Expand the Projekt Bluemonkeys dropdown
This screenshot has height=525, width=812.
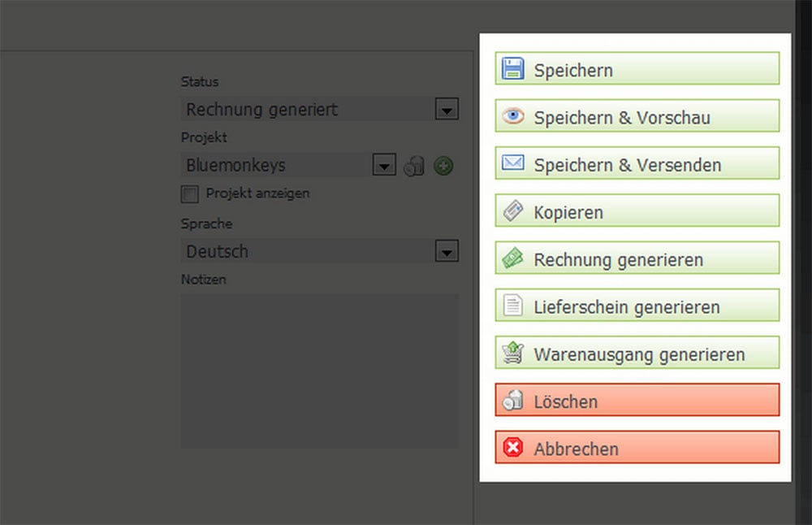[x=384, y=165]
